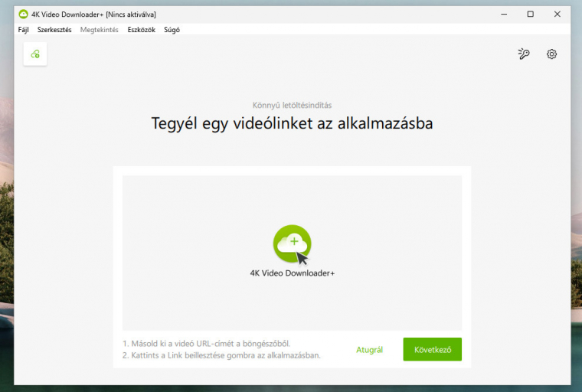The height and width of the screenshot is (392, 582).
Task: Select the greyed-out Megtekintés menu
Action: pyautogui.click(x=100, y=30)
